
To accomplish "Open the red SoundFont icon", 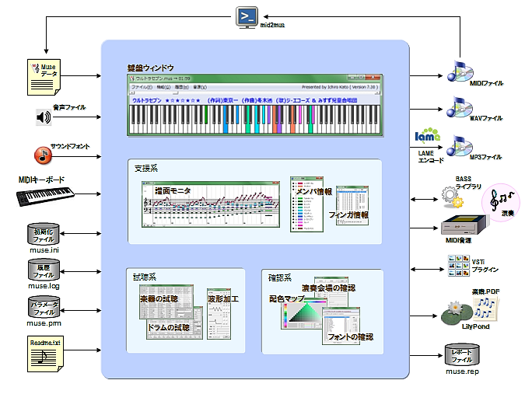I will (43, 155).
